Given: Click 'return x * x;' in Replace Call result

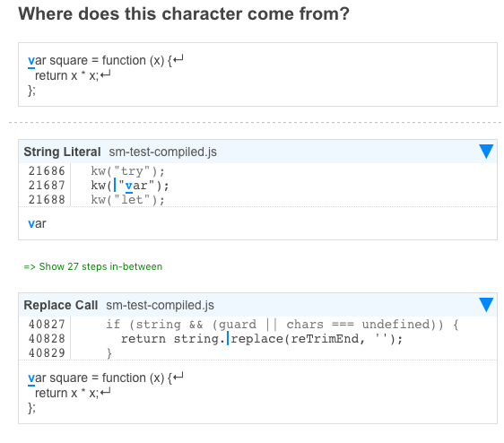Looking at the screenshot, I should 67,393.
